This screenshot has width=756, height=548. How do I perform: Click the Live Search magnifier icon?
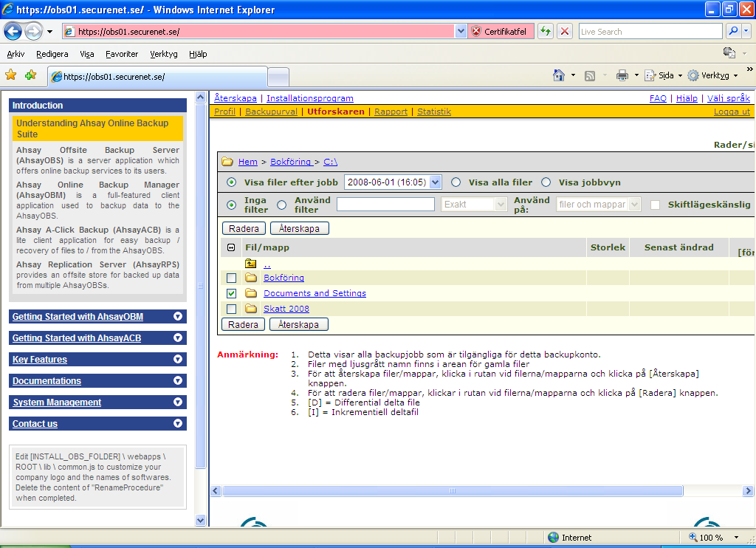click(x=733, y=31)
